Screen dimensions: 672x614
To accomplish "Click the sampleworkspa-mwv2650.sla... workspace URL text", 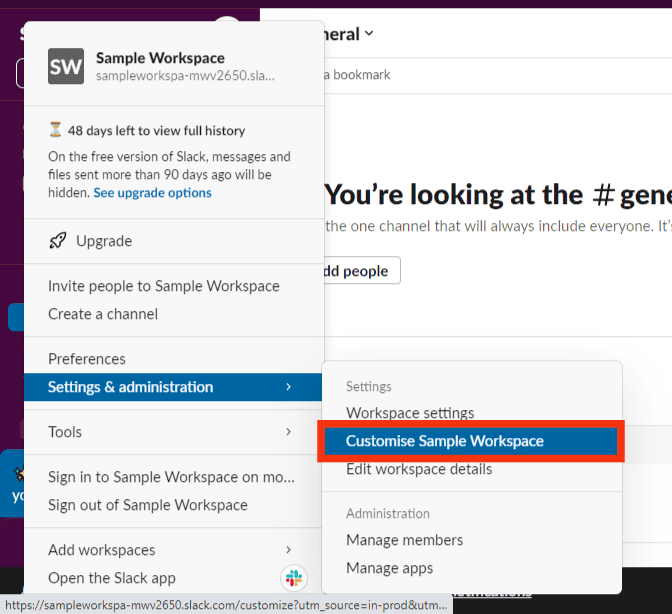I will click(x=185, y=76).
